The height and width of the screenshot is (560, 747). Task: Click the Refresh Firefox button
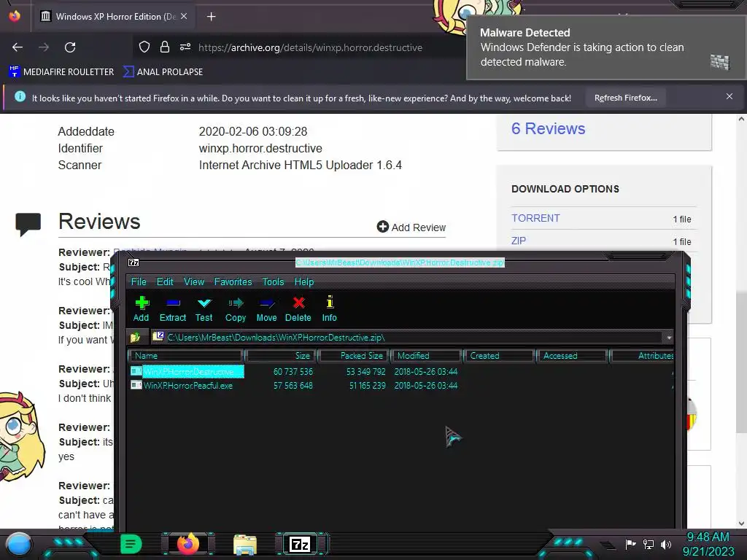(x=625, y=98)
